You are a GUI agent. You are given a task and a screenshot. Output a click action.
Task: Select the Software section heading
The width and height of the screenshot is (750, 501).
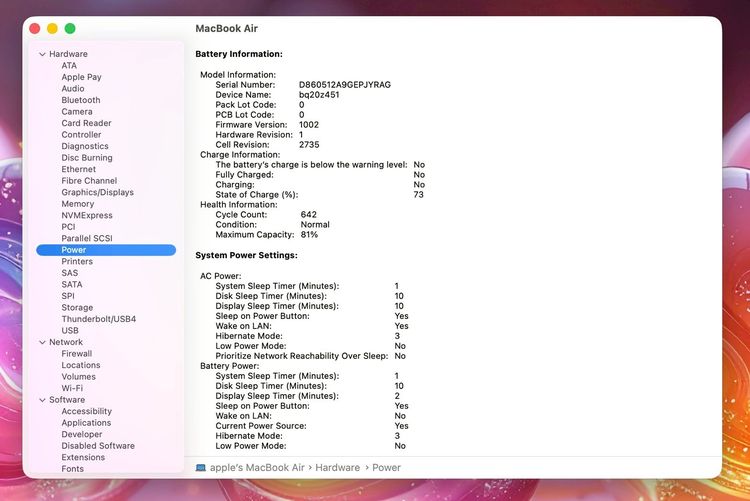[67, 400]
